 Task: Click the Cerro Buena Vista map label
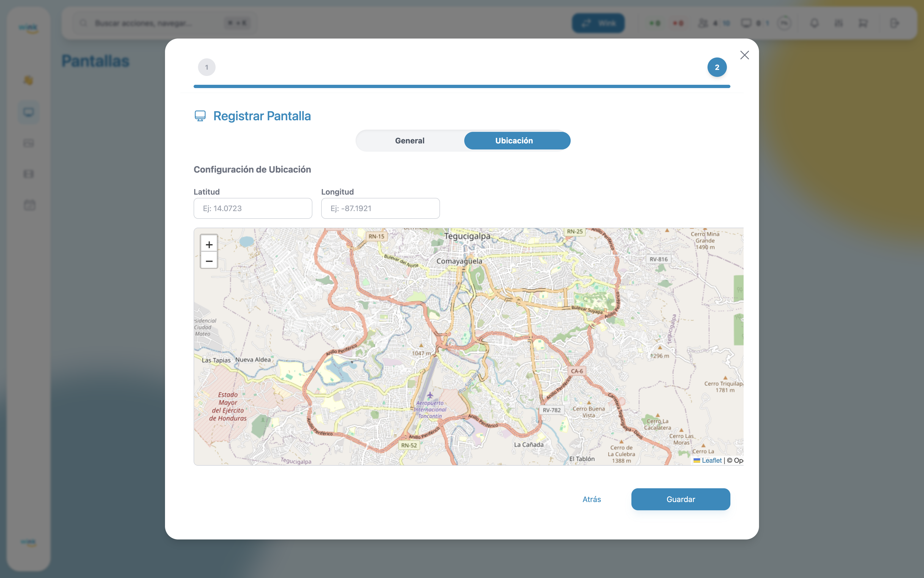588,412
